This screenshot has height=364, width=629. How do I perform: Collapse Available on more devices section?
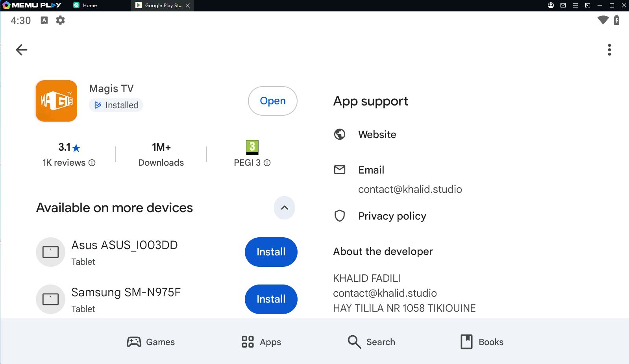pos(284,208)
